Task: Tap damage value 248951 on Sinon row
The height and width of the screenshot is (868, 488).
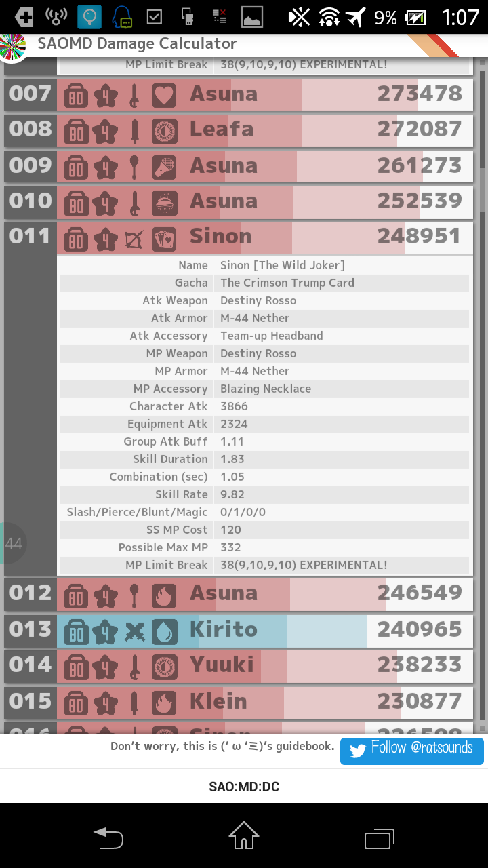Action: (x=420, y=237)
